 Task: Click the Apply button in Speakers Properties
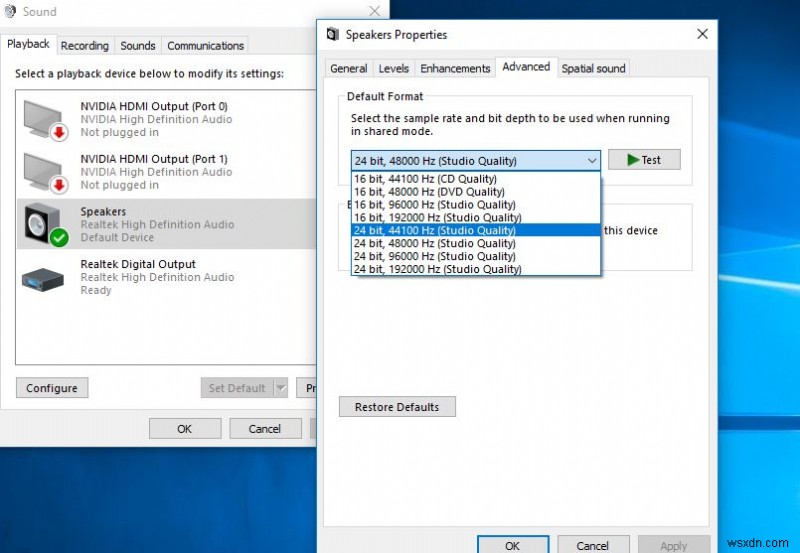coord(673,544)
